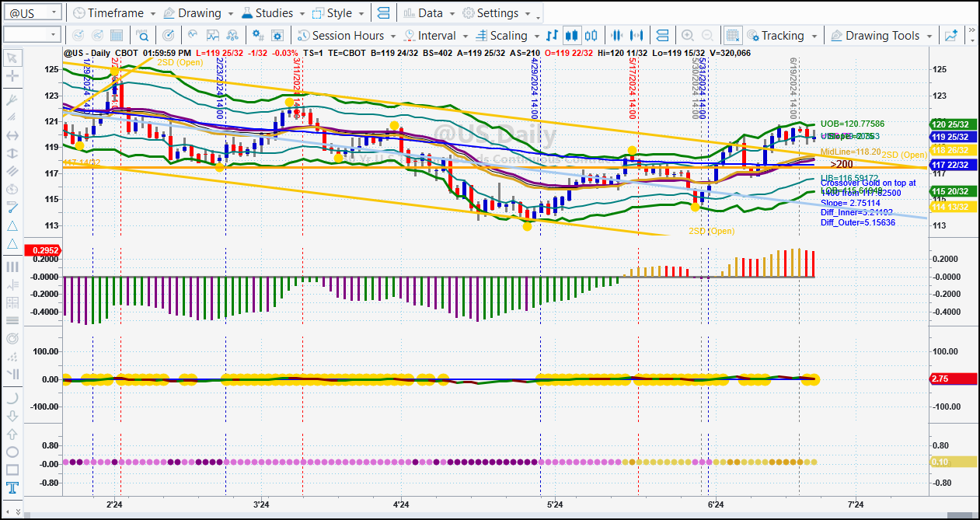Select the crosshair cursor tool
980x520 pixels.
click(12, 76)
